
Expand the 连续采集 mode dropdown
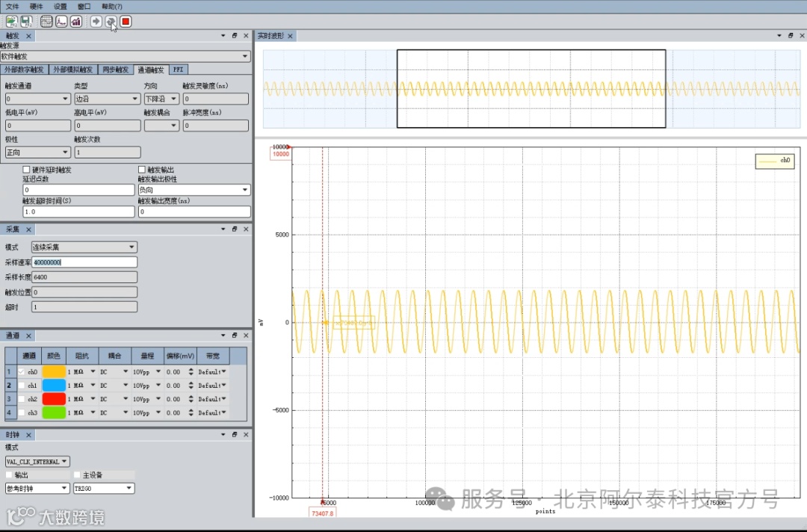84,247
